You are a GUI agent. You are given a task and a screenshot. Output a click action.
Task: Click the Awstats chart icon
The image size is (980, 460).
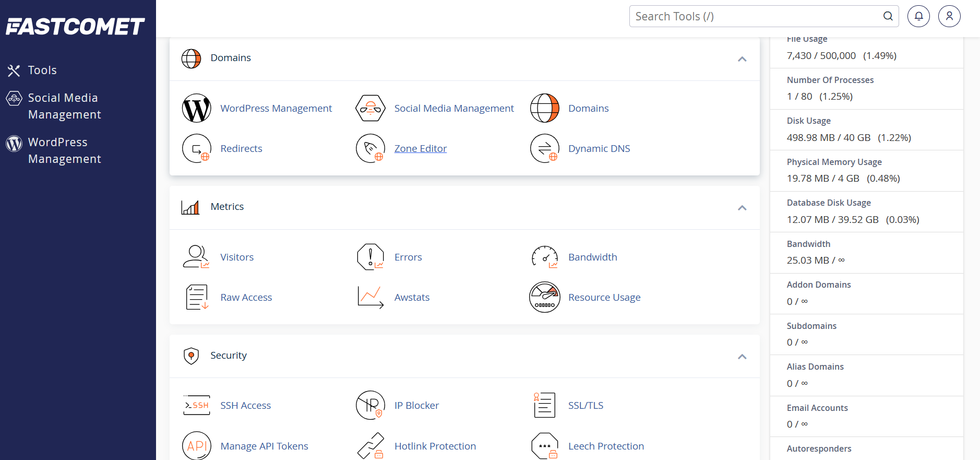click(371, 297)
